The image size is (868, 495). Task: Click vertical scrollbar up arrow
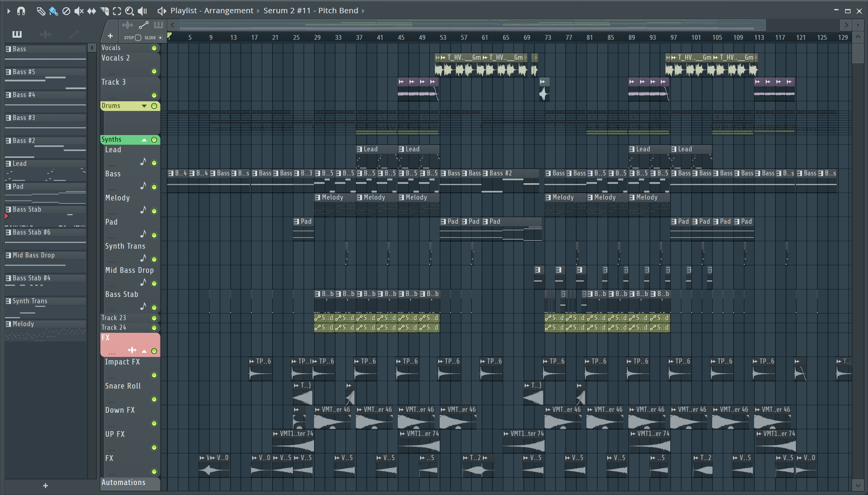point(858,37)
